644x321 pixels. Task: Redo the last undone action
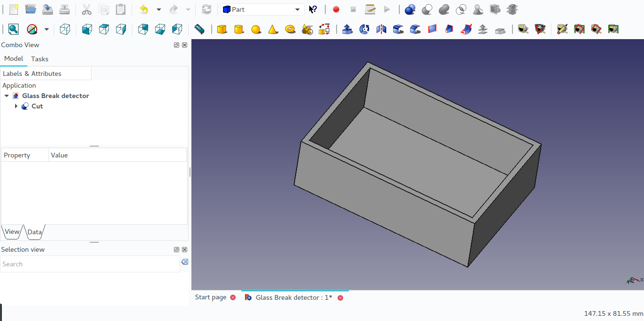[173, 9]
